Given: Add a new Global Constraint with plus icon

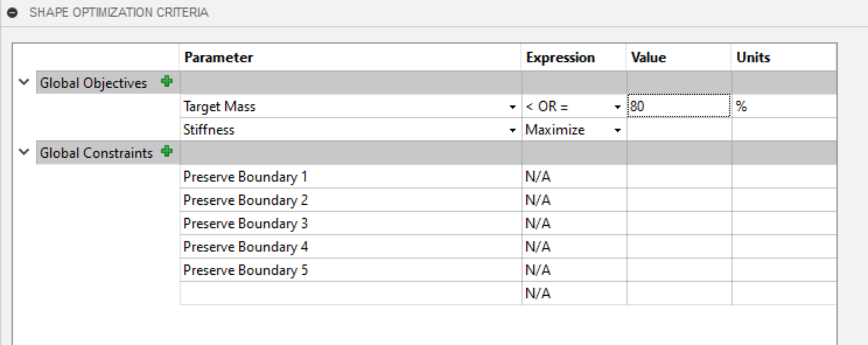Looking at the screenshot, I should tap(167, 152).
